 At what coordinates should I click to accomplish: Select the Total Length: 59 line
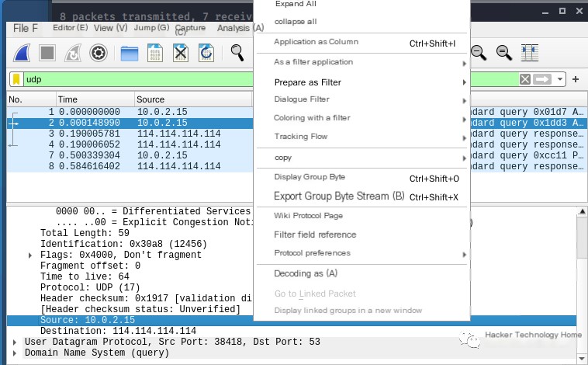(85, 233)
